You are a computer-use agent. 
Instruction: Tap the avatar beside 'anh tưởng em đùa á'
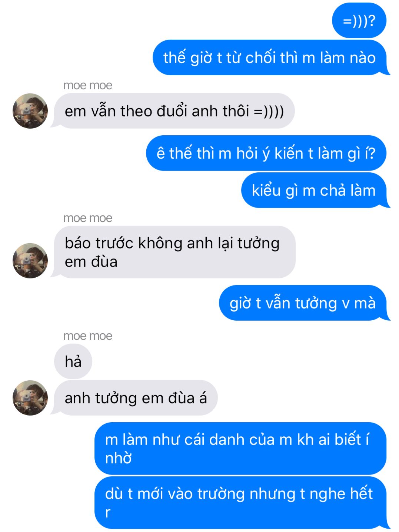coord(30,398)
